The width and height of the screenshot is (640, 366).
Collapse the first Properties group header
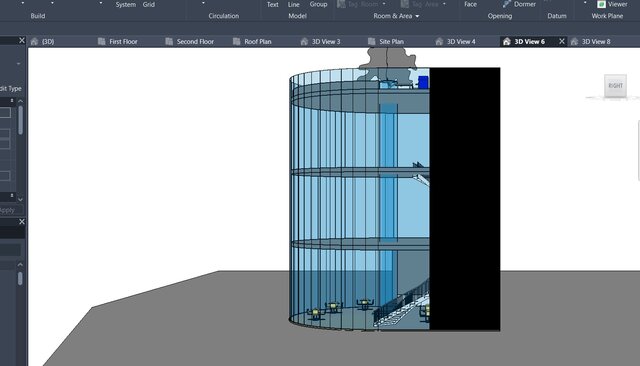pos(12,100)
